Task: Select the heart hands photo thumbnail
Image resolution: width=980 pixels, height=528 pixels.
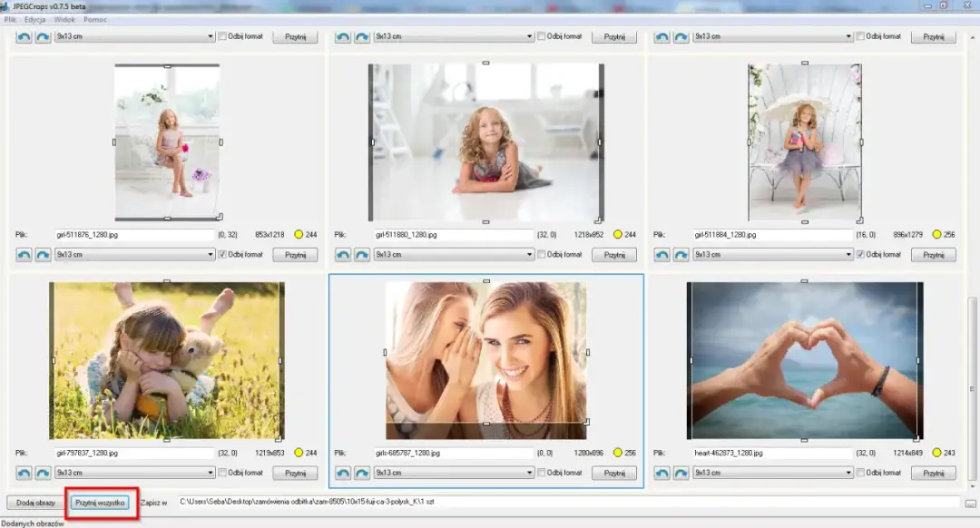Action: 804,360
